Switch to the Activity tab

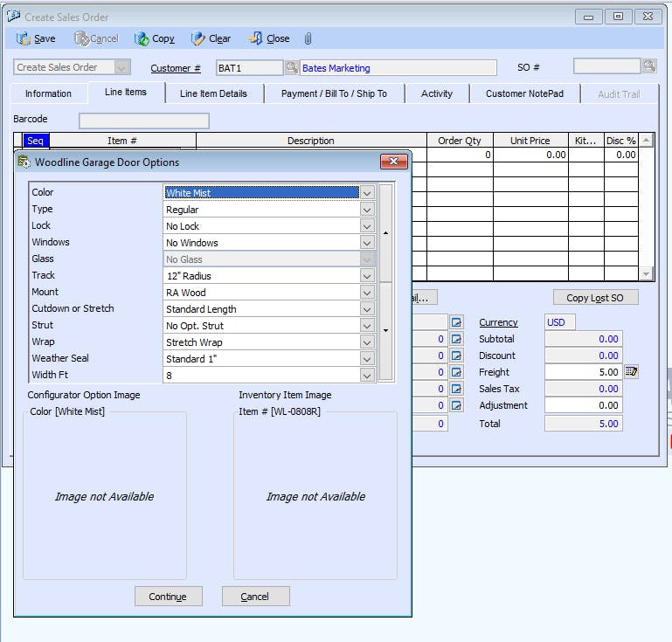(436, 93)
